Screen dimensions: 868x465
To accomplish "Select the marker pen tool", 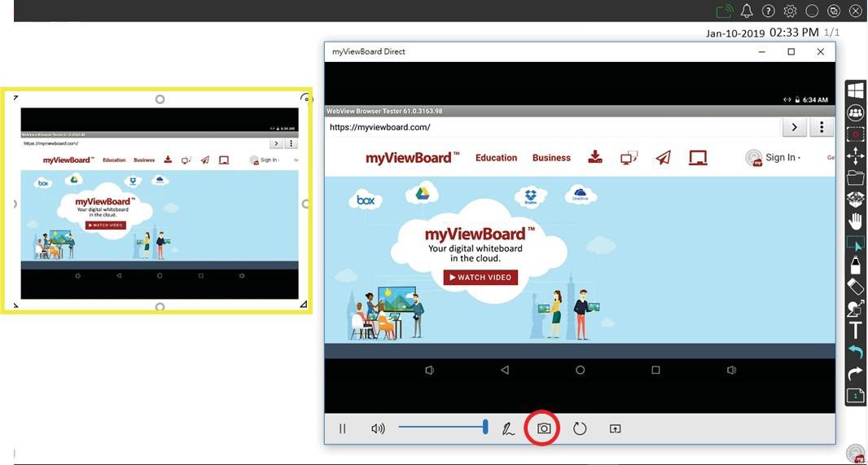I will pyautogui.click(x=856, y=265).
